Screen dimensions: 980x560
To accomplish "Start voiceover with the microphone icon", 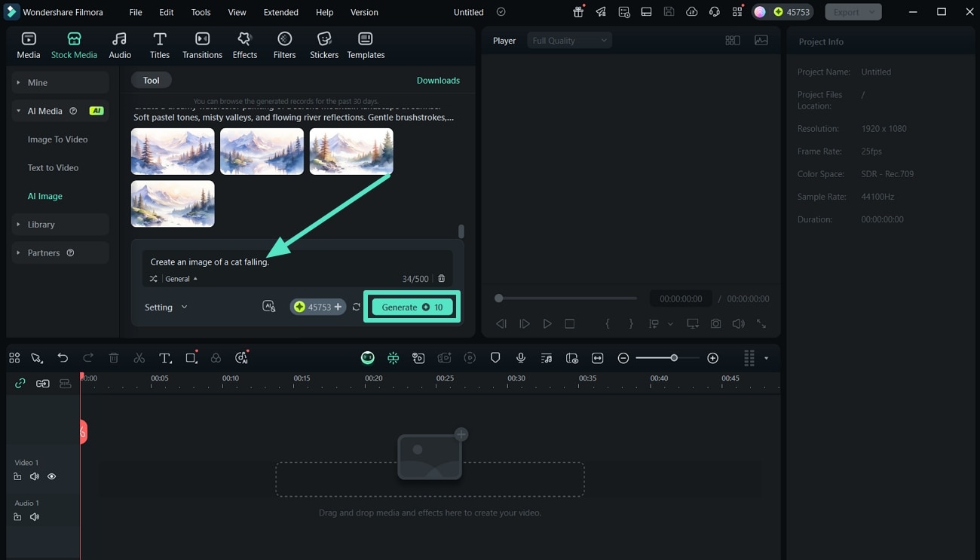I will point(521,358).
